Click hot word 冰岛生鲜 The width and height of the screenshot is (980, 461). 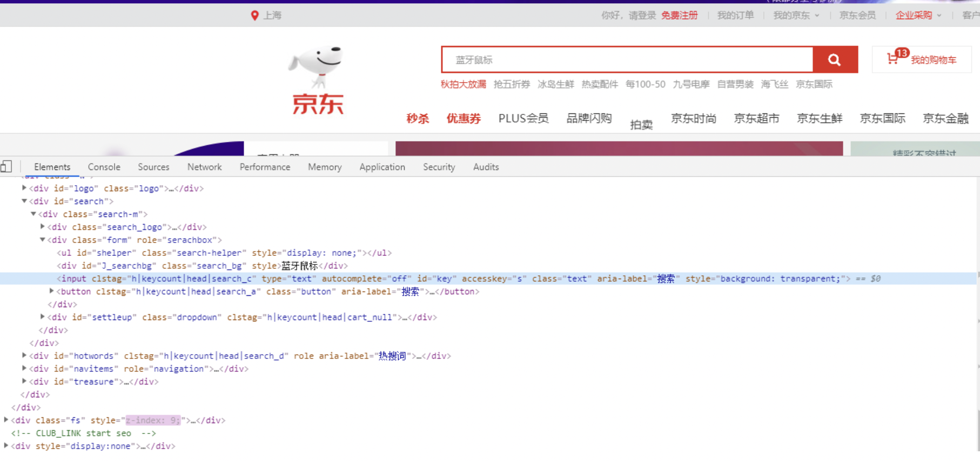coord(556,84)
